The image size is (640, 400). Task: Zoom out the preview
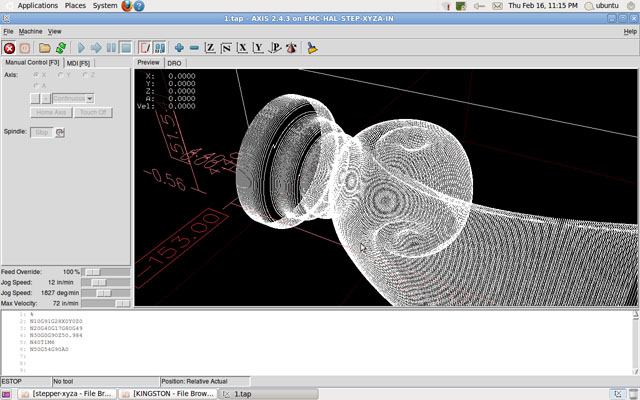point(194,48)
